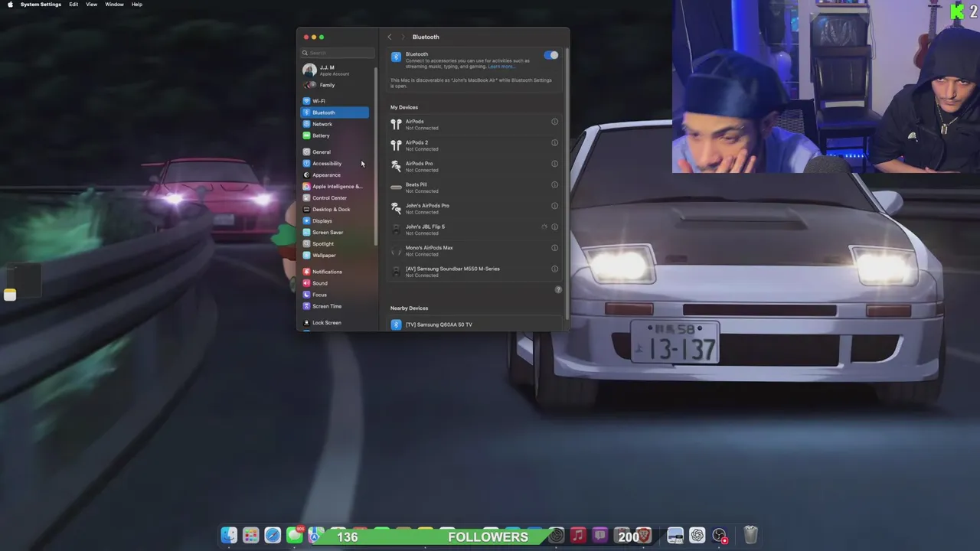Open Sound settings in sidebar

point(335,283)
